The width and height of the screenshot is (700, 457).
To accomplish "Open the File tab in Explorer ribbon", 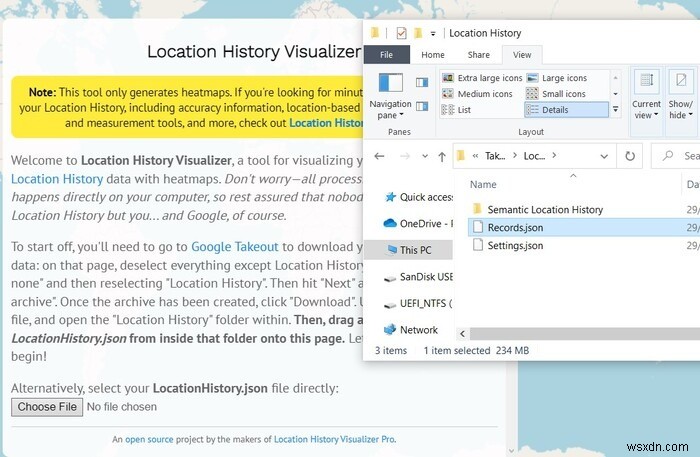I will click(387, 55).
